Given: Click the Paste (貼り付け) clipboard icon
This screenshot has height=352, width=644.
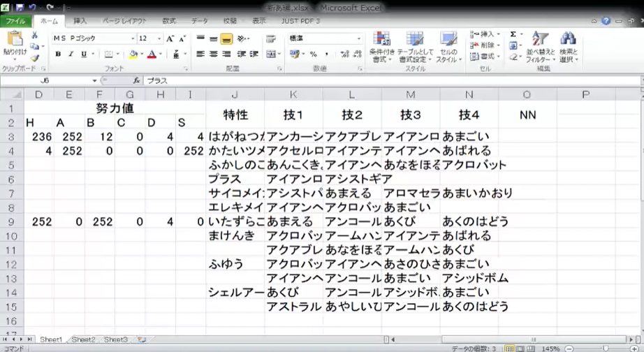Looking at the screenshot, I should [x=15, y=38].
